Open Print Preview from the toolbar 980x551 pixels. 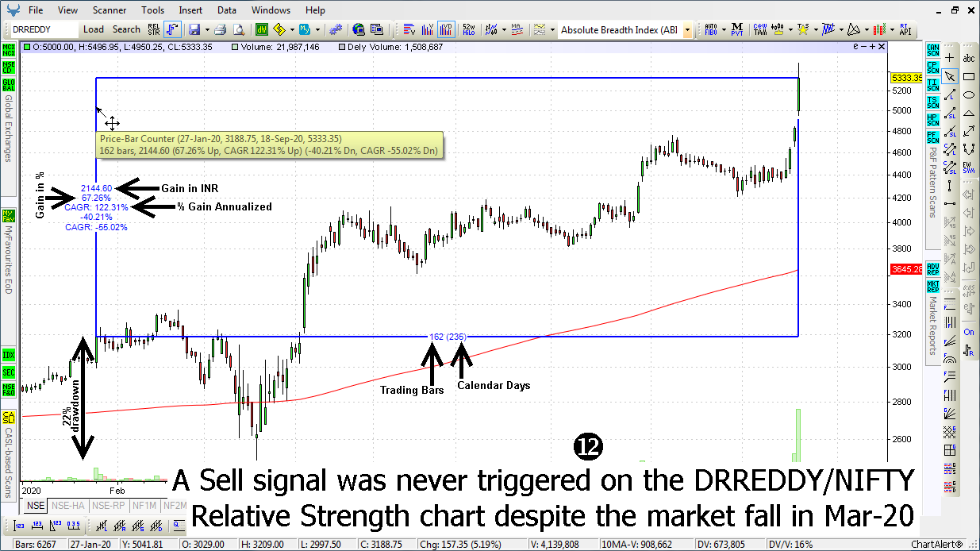coord(238,29)
